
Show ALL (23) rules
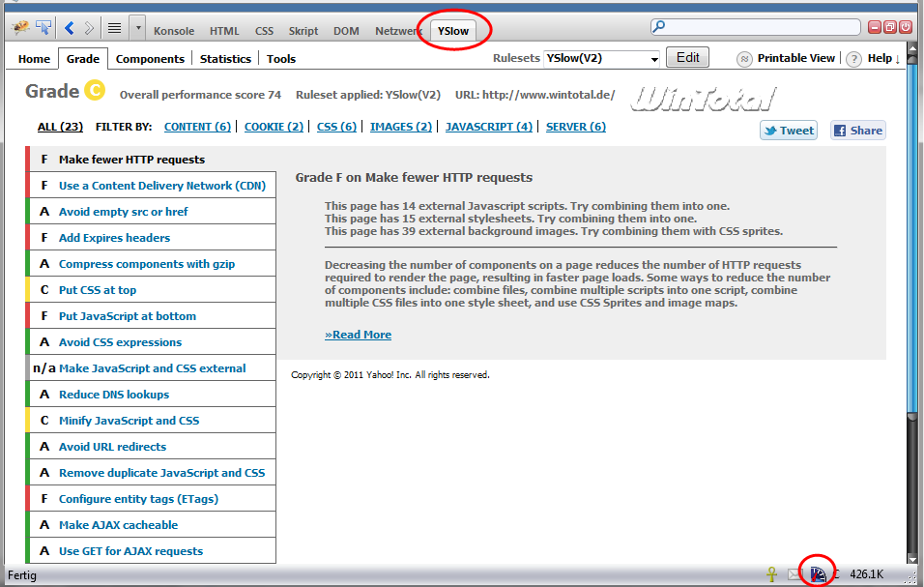[60, 127]
